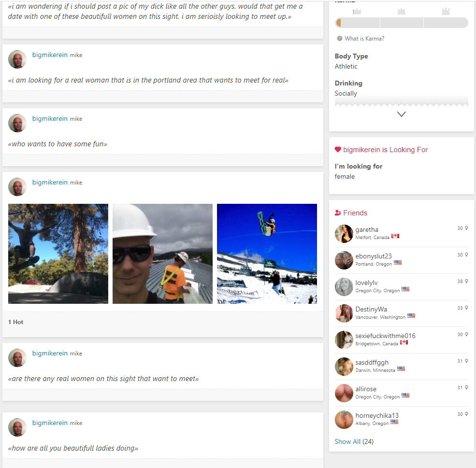Open DestinyWa's profile link
Image resolution: width=476 pixels, height=468 pixels.
[371, 310]
